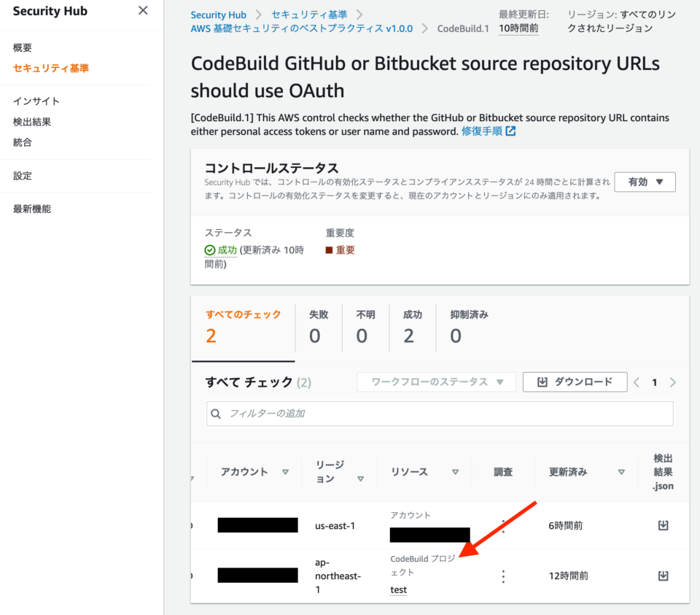Switch to the 失敗 checks tab
Screen dimensions: 700x615
[319, 326]
